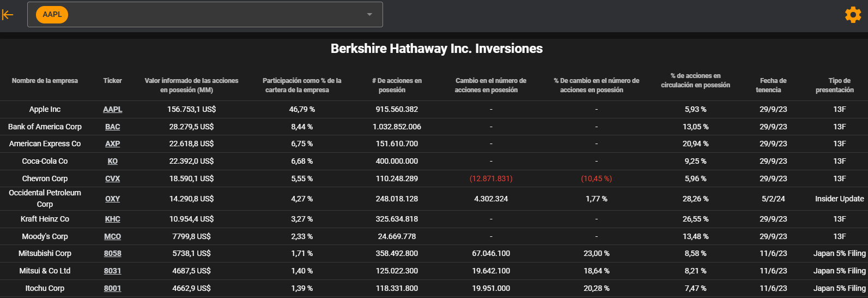Expand the ticker selector dropdown arrow
868x298 pixels.
tap(369, 15)
